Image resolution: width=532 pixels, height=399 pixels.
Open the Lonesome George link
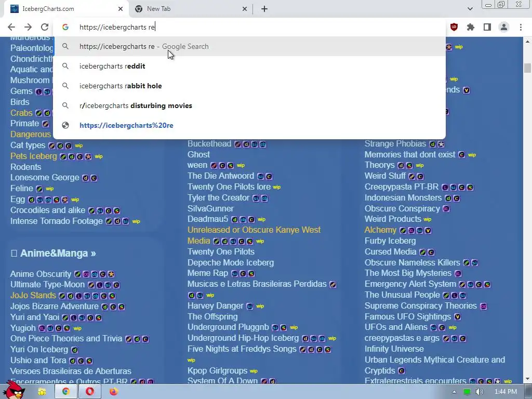[x=45, y=178]
